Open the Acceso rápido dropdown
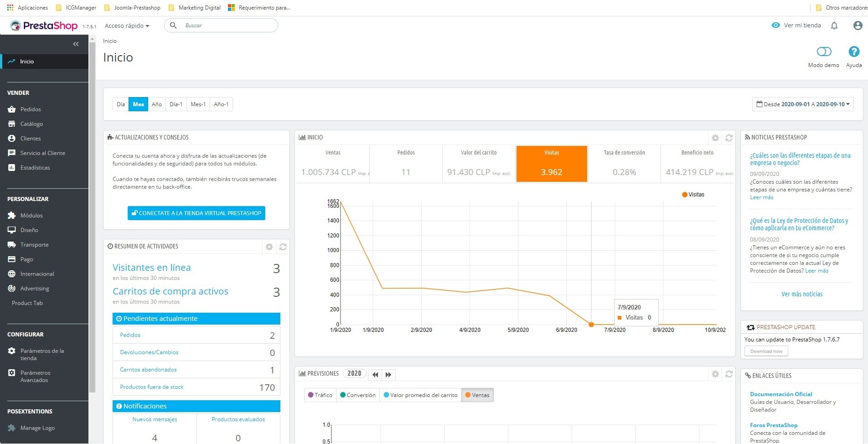The height and width of the screenshot is (444, 868). [x=127, y=26]
